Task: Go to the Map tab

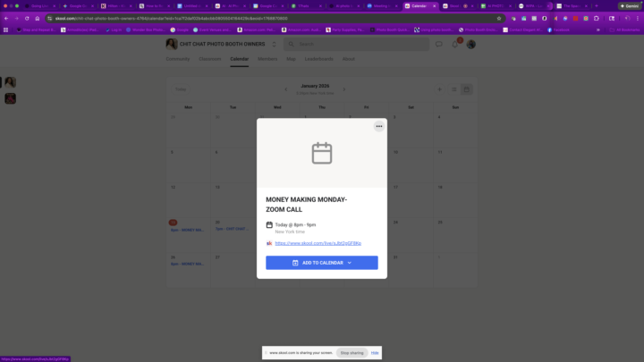Action: (x=291, y=59)
